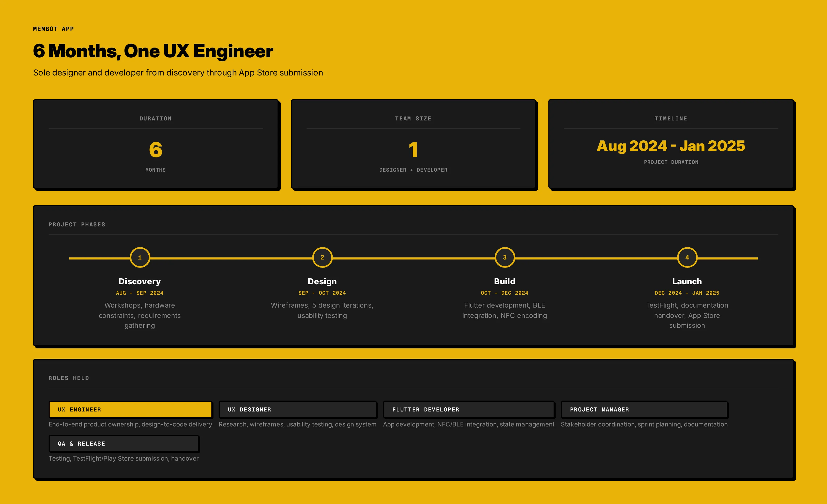Click the 'Flutter development, BLE integration' description
The image size is (827, 504).
(x=504, y=310)
